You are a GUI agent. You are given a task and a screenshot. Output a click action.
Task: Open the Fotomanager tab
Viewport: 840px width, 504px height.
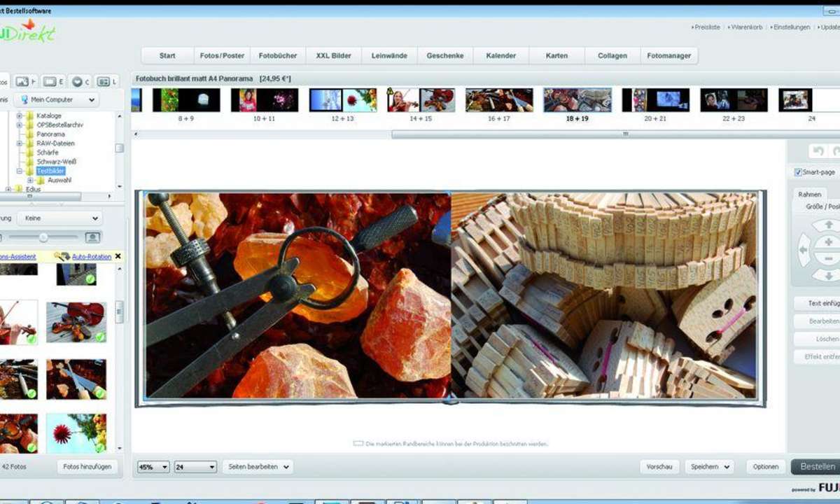[669, 55]
